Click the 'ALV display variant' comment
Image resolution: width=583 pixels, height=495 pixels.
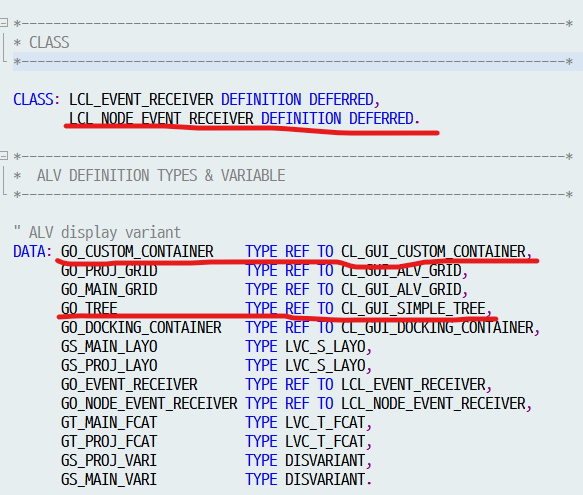tap(105, 233)
